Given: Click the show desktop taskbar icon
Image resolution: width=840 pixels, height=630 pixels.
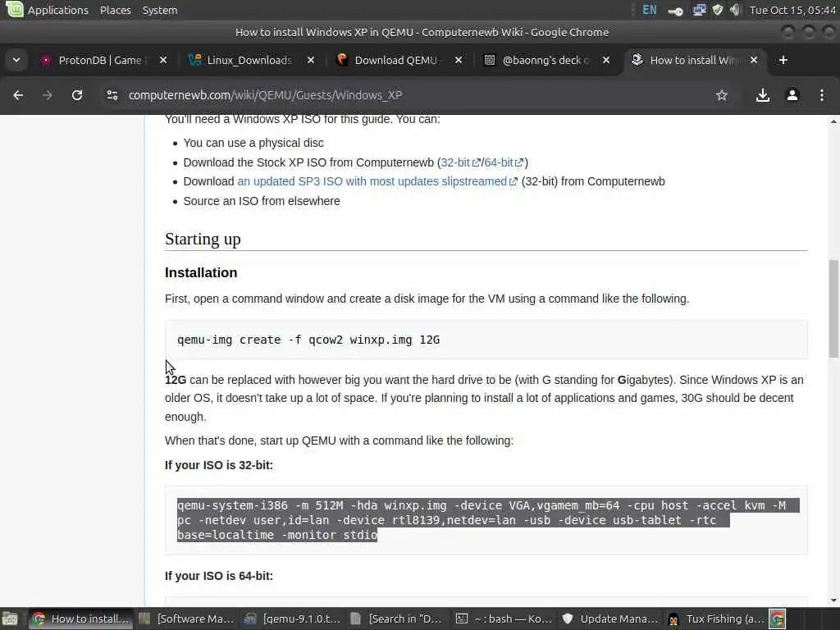Looking at the screenshot, I should (x=11, y=619).
